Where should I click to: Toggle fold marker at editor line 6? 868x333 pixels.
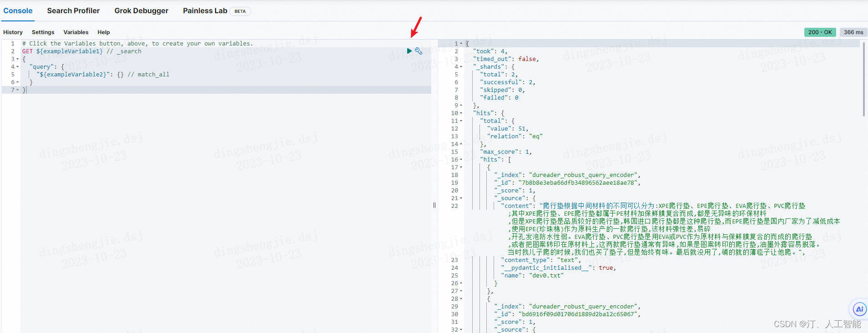18,82
